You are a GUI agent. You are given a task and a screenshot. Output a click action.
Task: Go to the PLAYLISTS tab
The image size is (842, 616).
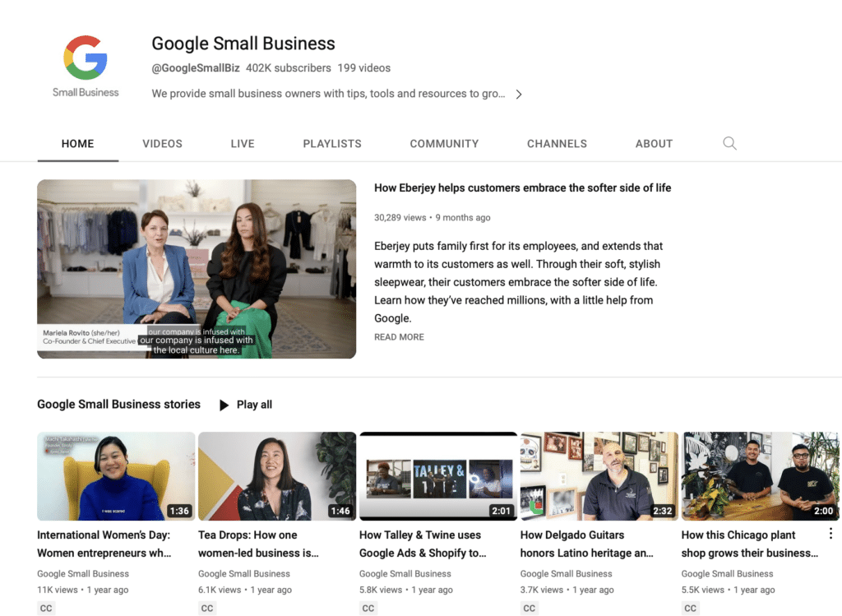pos(332,144)
